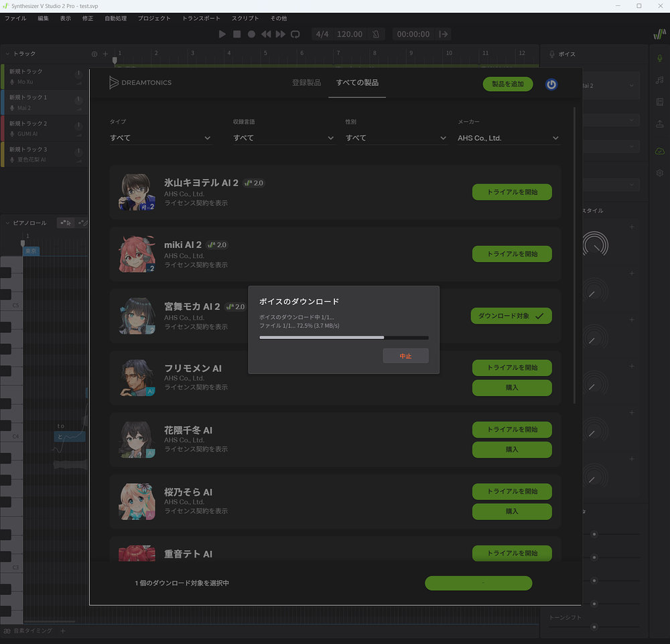
Task: Click the 4/4 time signature field
Action: coord(322,34)
